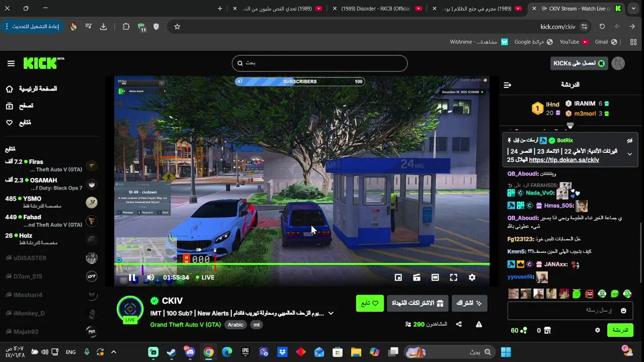
Task: Open followed channel OSAMAH
Action: click(x=51, y=184)
